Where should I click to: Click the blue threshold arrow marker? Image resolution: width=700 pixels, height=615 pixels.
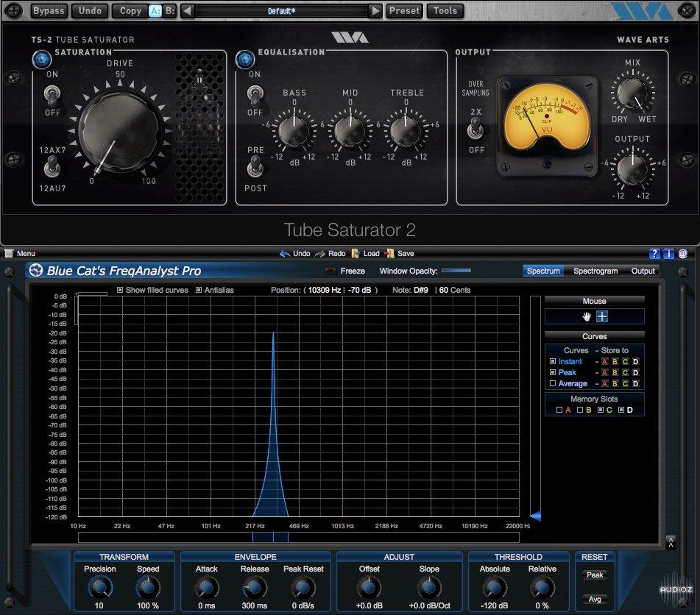coord(535,516)
